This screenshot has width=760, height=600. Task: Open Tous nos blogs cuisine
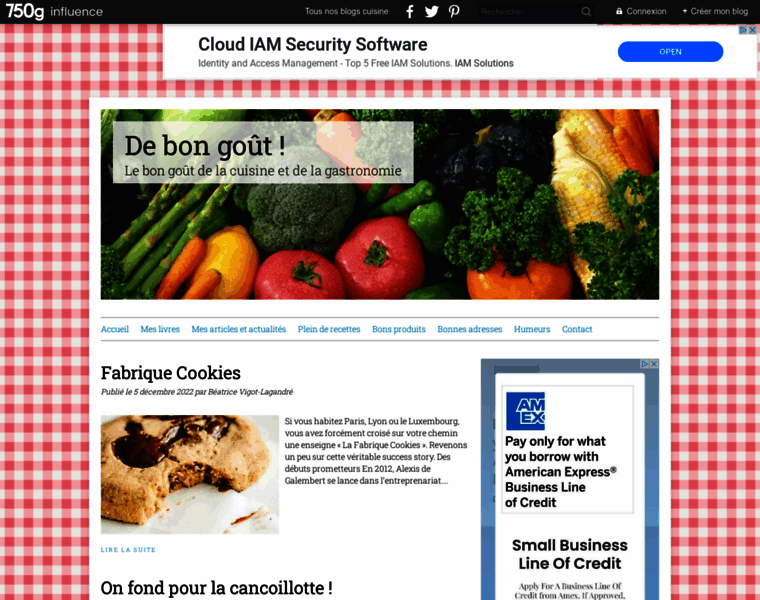347,11
